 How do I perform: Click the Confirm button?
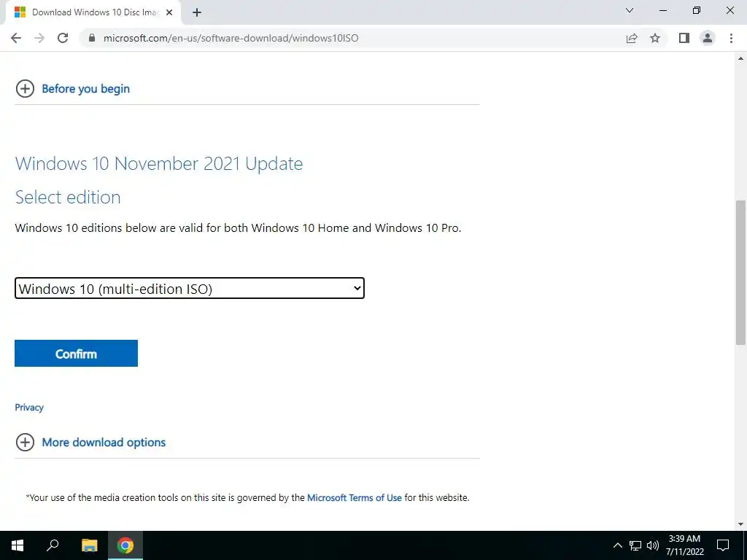point(76,354)
